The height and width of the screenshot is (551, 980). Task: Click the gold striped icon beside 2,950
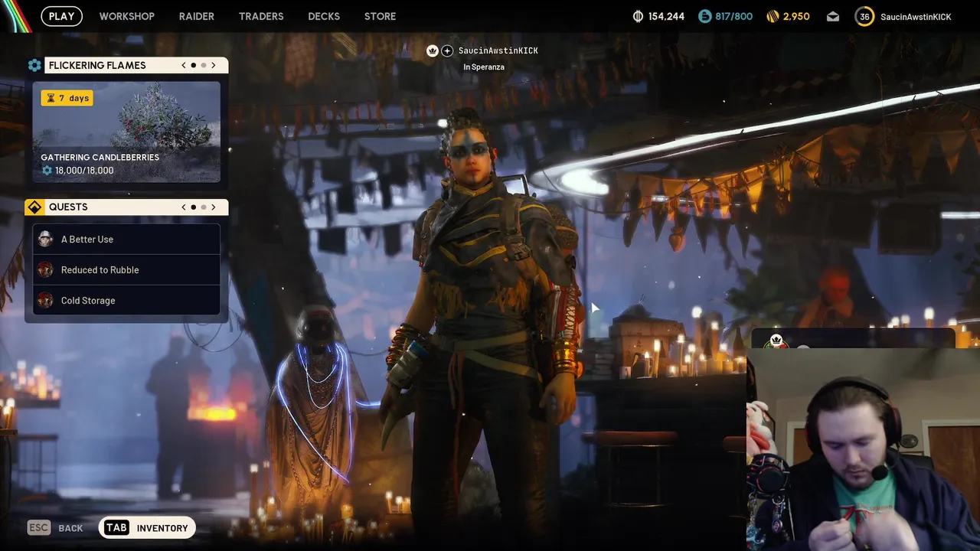tap(772, 16)
